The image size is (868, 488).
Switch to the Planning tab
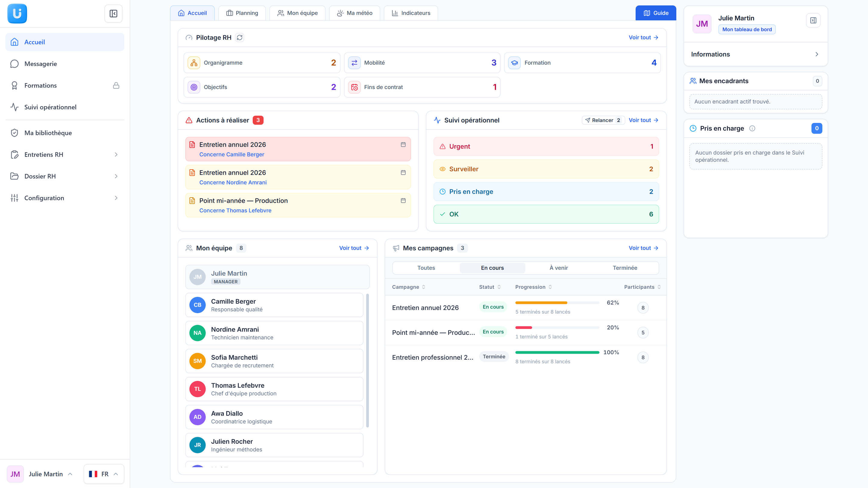242,13
